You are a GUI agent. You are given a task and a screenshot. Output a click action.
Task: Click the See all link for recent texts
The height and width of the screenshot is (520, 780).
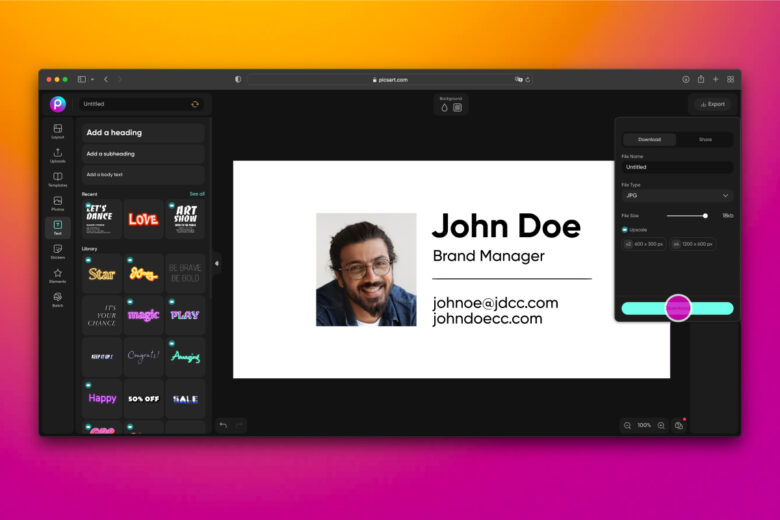tap(197, 194)
